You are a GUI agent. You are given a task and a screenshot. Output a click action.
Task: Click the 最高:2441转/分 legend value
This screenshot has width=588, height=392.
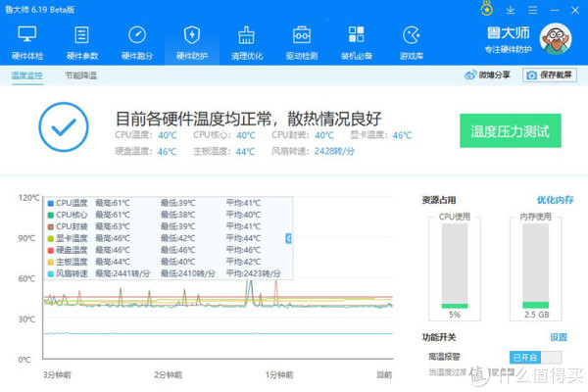click(122, 273)
